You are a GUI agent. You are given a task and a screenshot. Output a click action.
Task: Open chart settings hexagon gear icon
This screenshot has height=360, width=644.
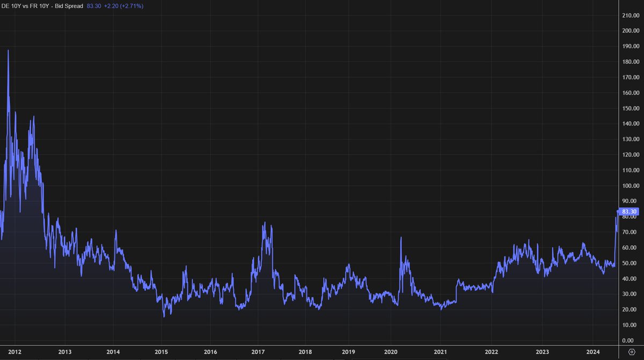tap(631, 351)
